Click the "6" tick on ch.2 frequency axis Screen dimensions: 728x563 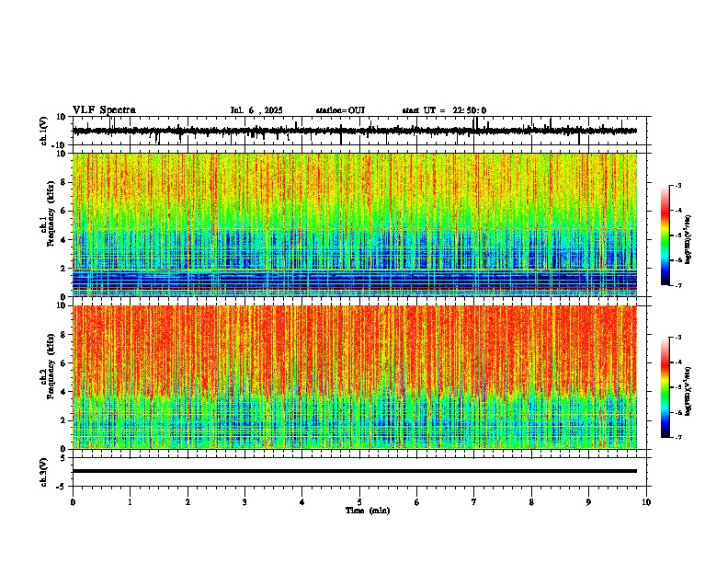click(63, 363)
